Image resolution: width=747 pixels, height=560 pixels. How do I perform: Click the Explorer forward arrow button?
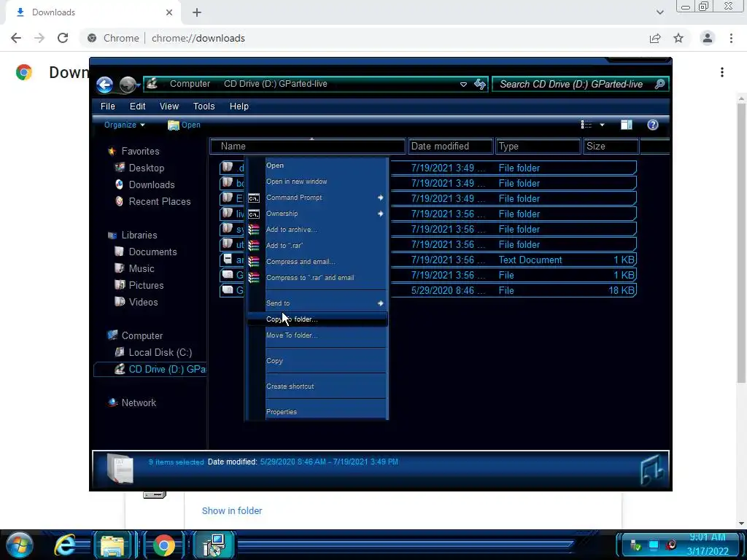[x=127, y=85]
